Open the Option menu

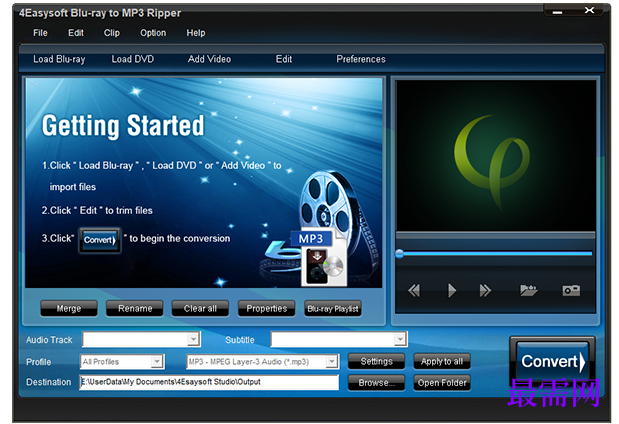point(153,33)
